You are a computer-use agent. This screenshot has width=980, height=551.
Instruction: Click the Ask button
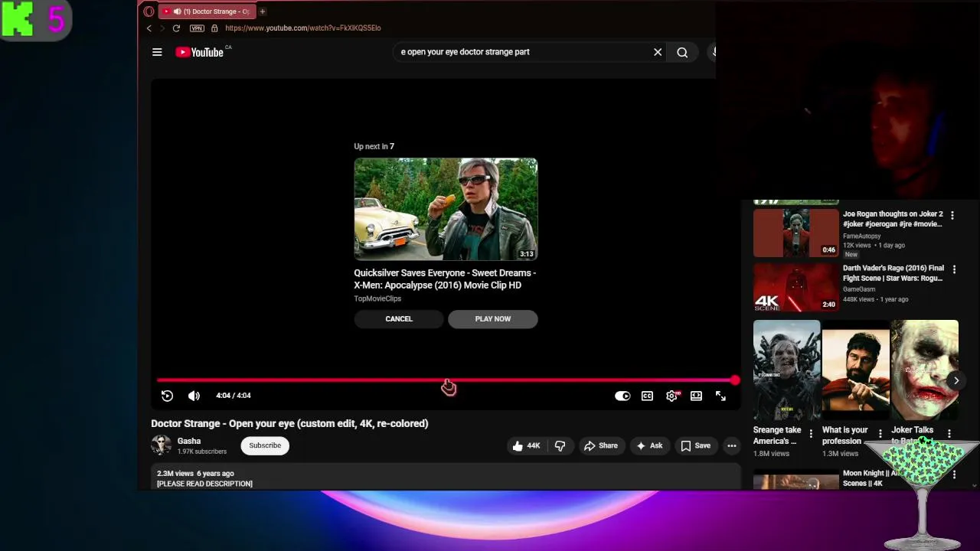[x=648, y=445]
